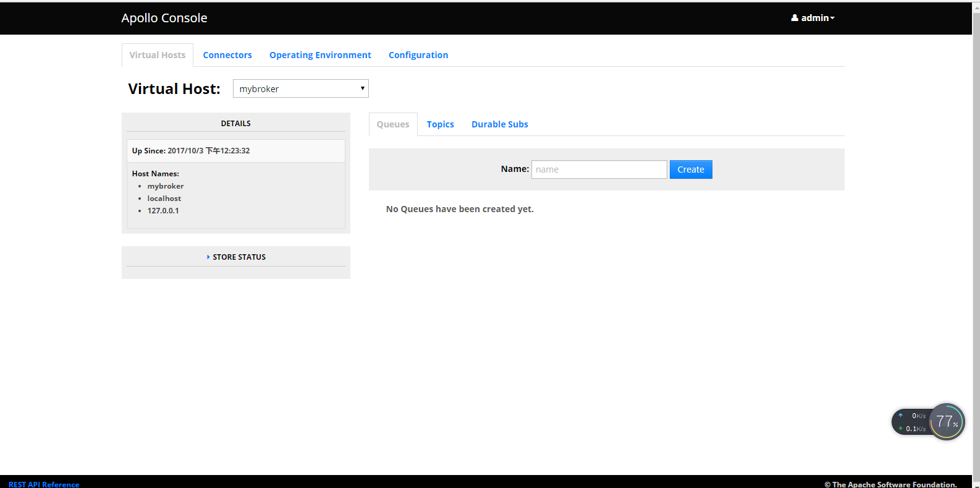Focus the queue Name input field
980x488 pixels.
point(599,169)
